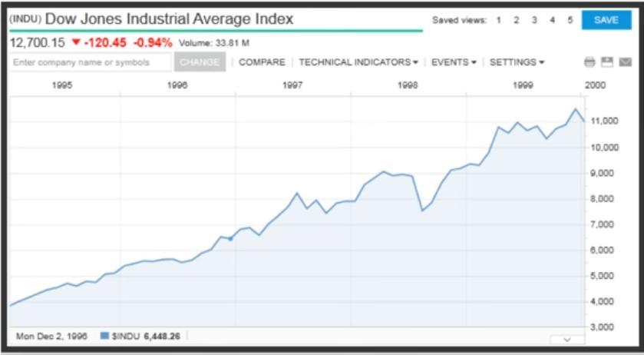Click the -120.45 price change value
Viewport: 644px width, 355px height.
(106, 43)
